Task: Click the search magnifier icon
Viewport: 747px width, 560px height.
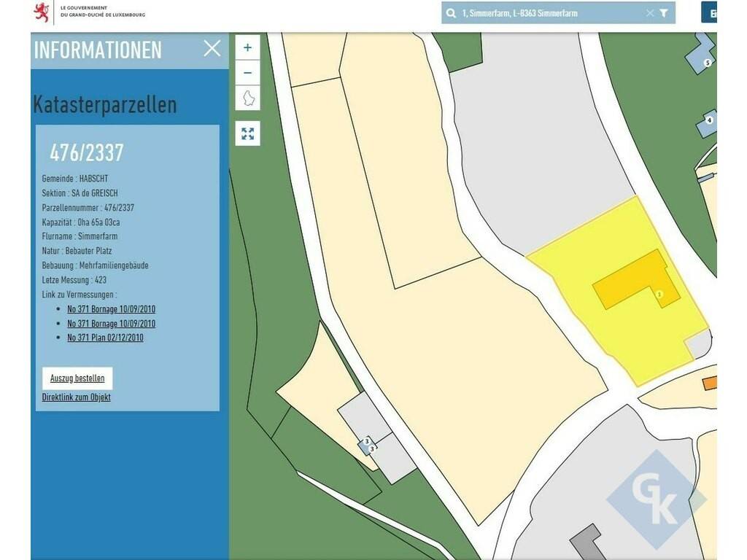Action: point(452,13)
